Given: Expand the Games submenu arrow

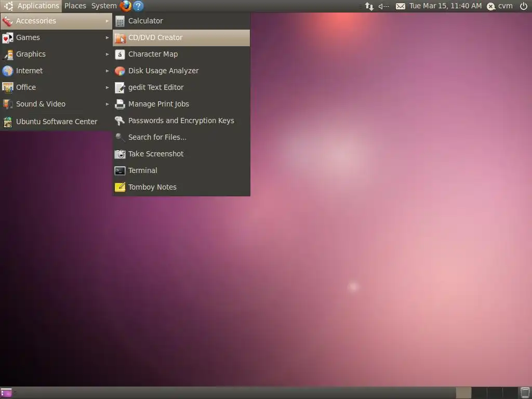Looking at the screenshot, I should pyautogui.click(x=107, y=37).
